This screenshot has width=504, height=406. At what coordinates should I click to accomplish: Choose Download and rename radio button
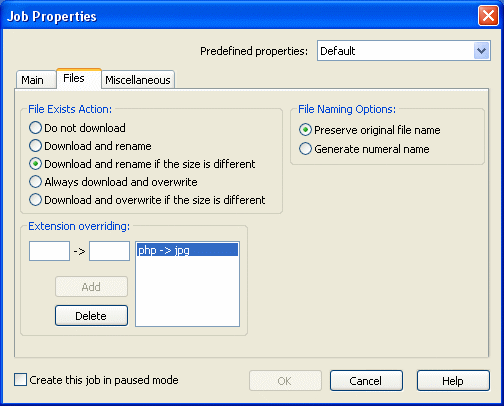pos(90,146)
